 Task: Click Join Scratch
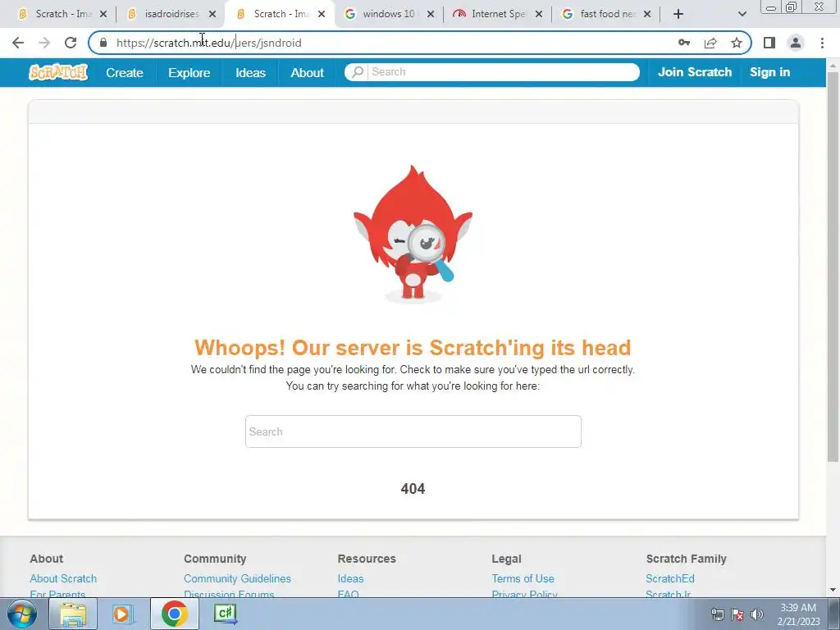(694, 72)
